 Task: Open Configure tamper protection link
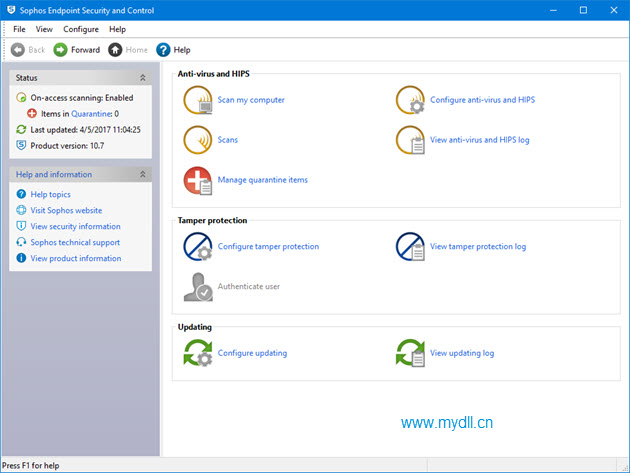[268, 246]
